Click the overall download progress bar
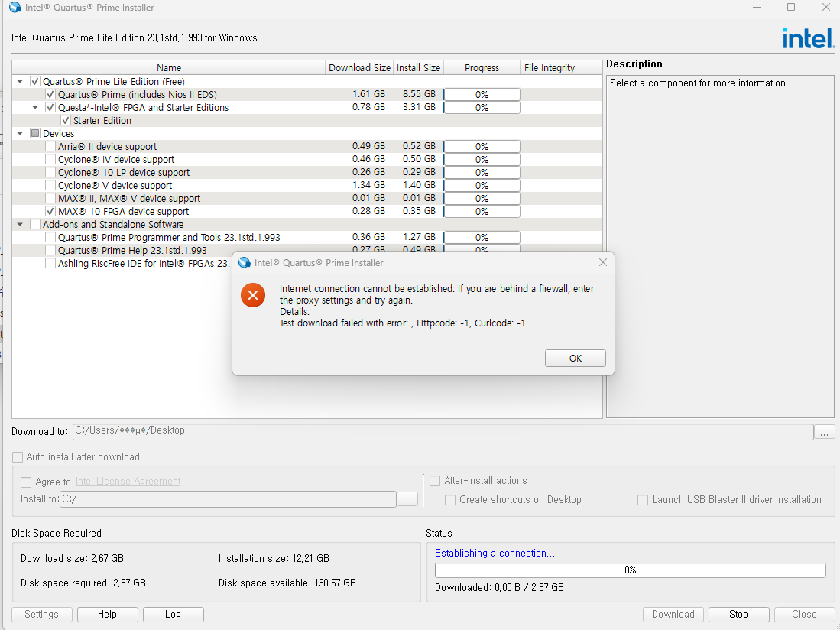The image size is (840, 630). 630,570
